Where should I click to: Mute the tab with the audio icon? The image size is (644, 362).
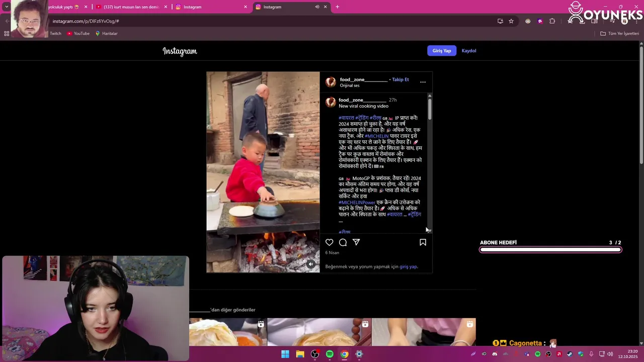(317, 7)
